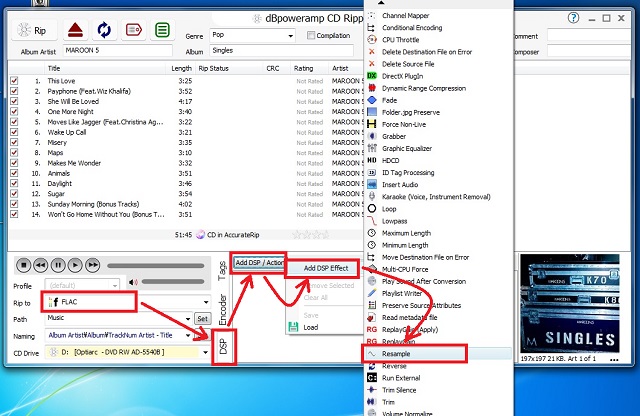
Task: Uncheck track 1 This Love
Action: [x=14, y=80]
